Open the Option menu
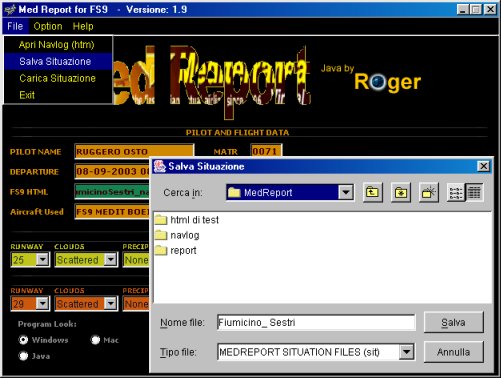The image size is (501, 378). [x=48, y=26]
